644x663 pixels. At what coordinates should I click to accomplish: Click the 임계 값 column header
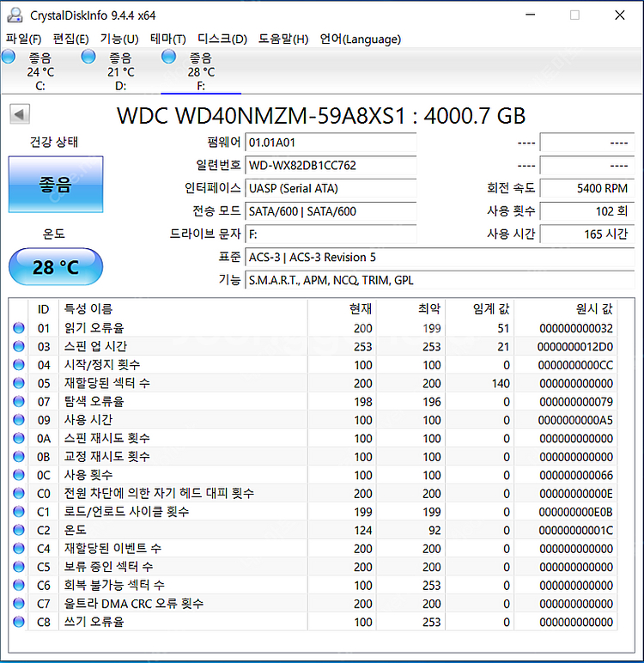(479, 309)
